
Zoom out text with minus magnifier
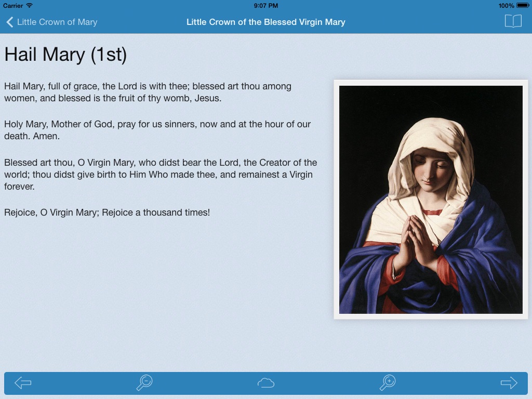[x=144, y=383]
